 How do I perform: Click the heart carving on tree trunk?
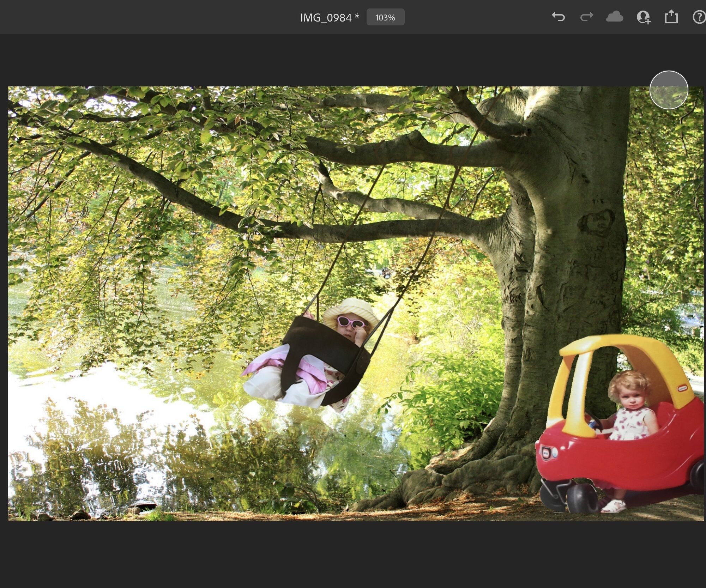597,222
